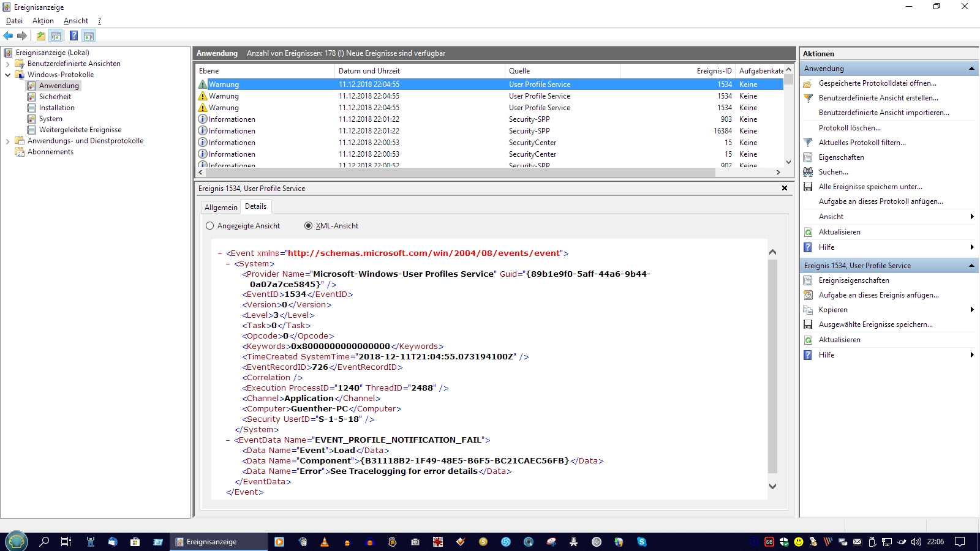
Task: Open the ? help menu
Action: (x=99, y=21)
